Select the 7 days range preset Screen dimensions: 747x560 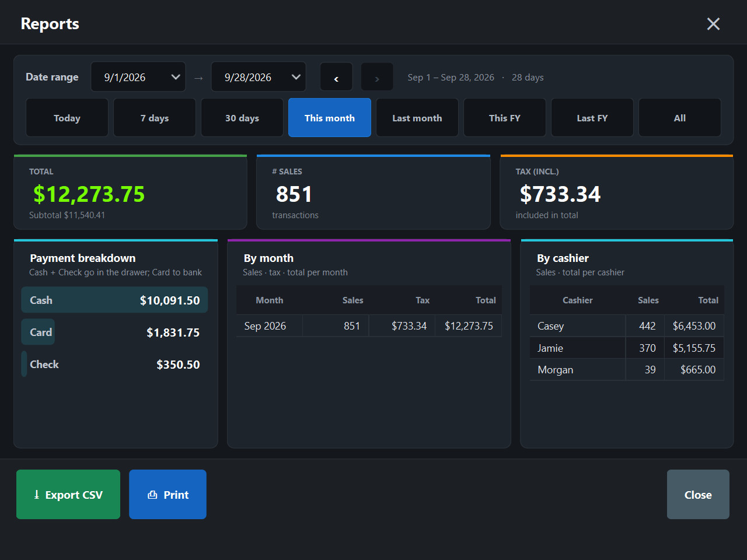pyautogui.click(x=155, y=118)
